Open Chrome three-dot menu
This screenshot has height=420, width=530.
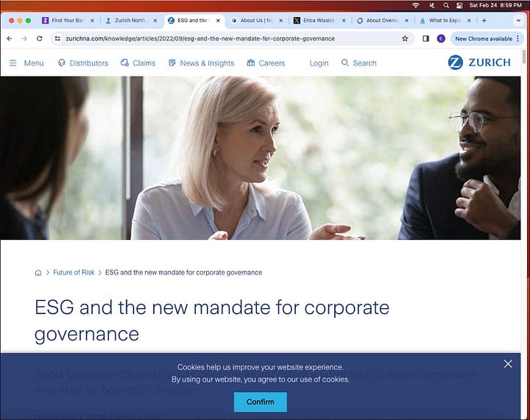click(517, 38)
